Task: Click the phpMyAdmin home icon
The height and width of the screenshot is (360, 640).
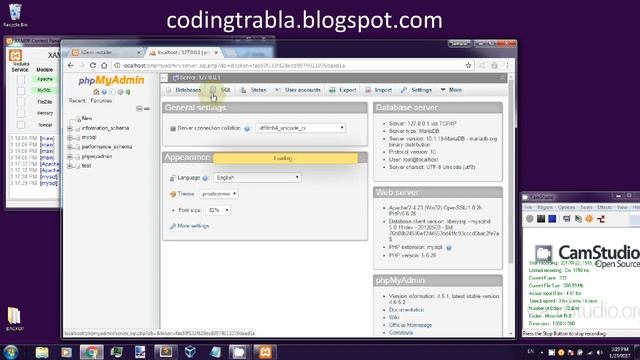Action: [96, 92]
